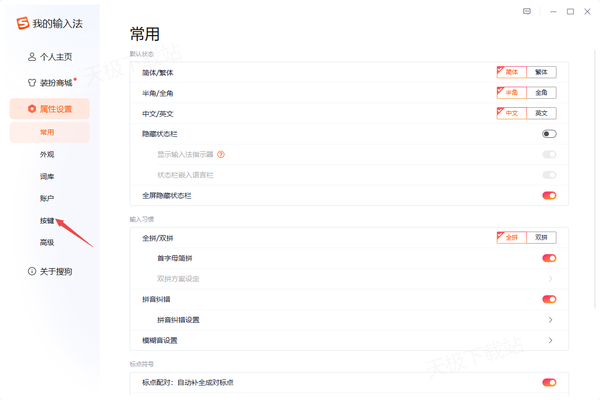The width and height of the screenshot is (600, 400).
Task: Toggle 状态栏嵌入语言栏 switch
Action: point(549,175)
